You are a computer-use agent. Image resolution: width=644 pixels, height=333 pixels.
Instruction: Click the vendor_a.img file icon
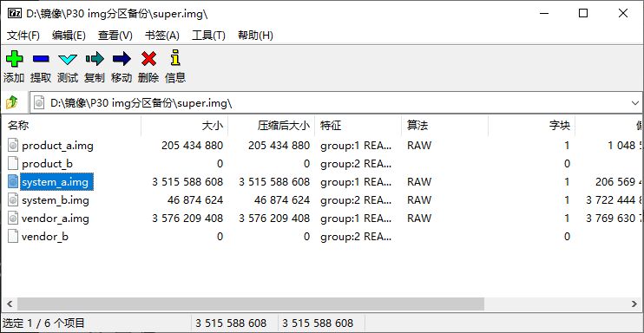coord(13,218)
